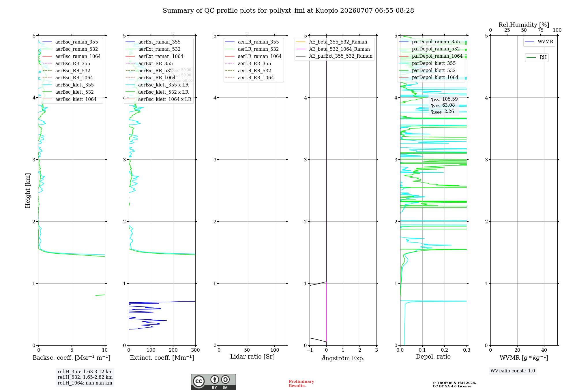This screenshot has width=577, height=392.
Task: Click the WV-calib.const. value box
Action: [513, 371]
